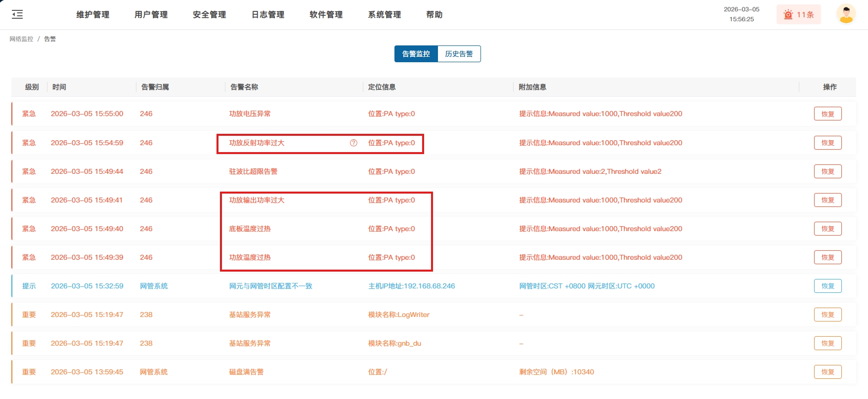Image resolution: width=868 pixels, height=399 pixels.
Task: Open 维护管理 menu
Action: tap(92, 15)
